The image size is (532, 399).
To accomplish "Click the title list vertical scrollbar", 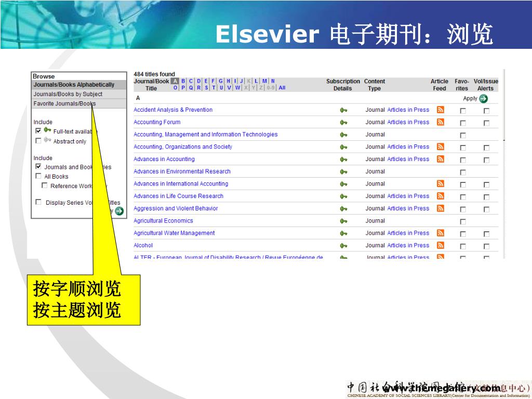I will pyautogui.click(x=504, y=164).
